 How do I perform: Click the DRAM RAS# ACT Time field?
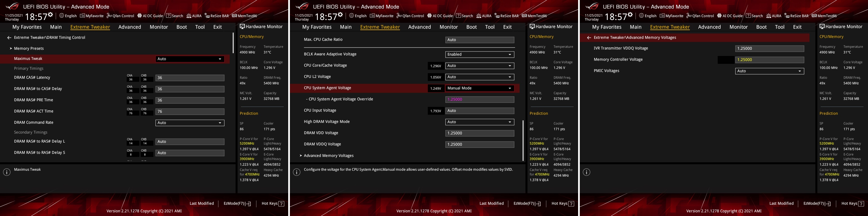coord(190,112)
